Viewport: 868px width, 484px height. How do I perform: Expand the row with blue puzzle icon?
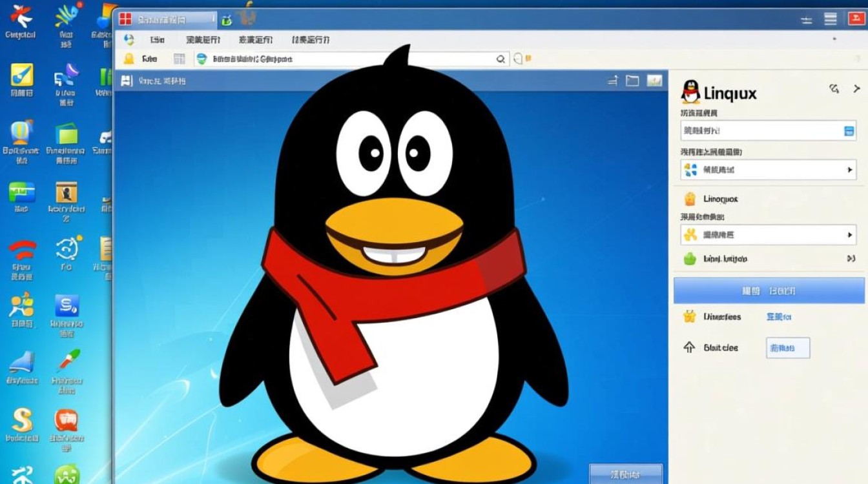(x=850, y=170)
